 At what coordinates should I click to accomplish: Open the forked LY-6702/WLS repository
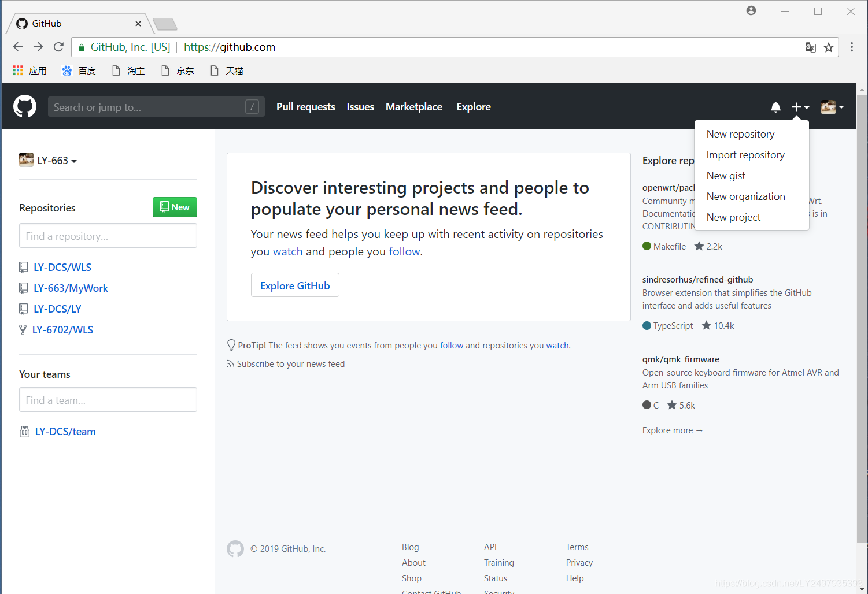(x=62, y=330)
